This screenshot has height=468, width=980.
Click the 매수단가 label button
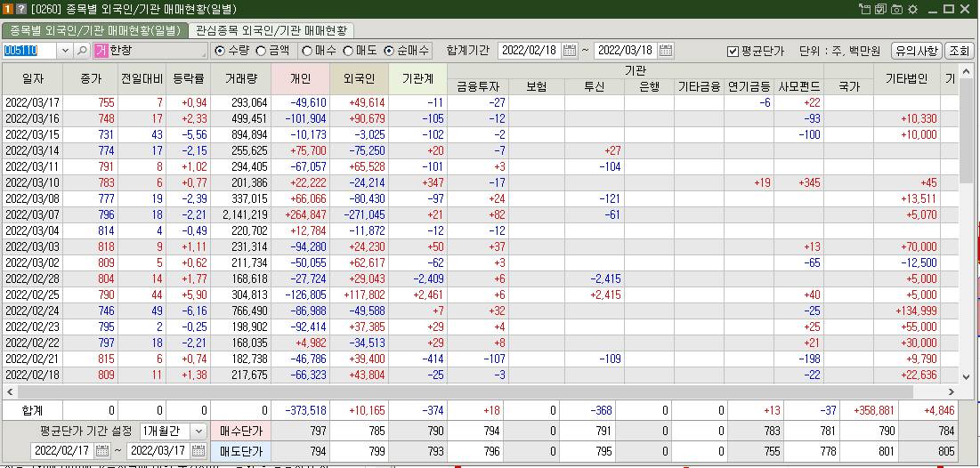[x=240, y=432]
